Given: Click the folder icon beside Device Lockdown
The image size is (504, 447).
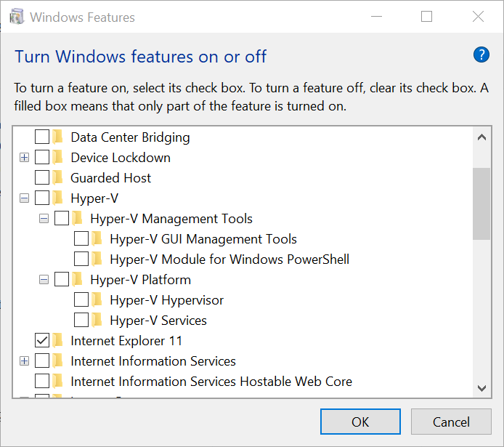Looking at the screenshot, I should [x=58, y=157].
